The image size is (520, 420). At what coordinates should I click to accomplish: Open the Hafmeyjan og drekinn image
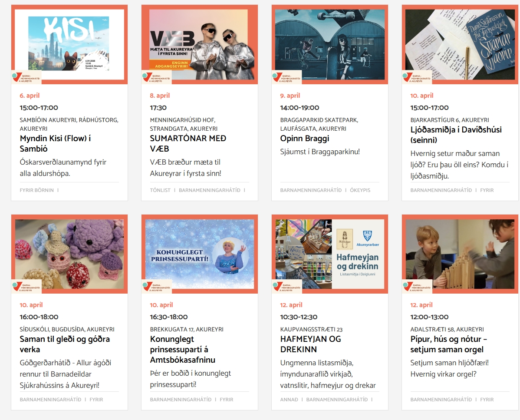click(x=329, y=254)
